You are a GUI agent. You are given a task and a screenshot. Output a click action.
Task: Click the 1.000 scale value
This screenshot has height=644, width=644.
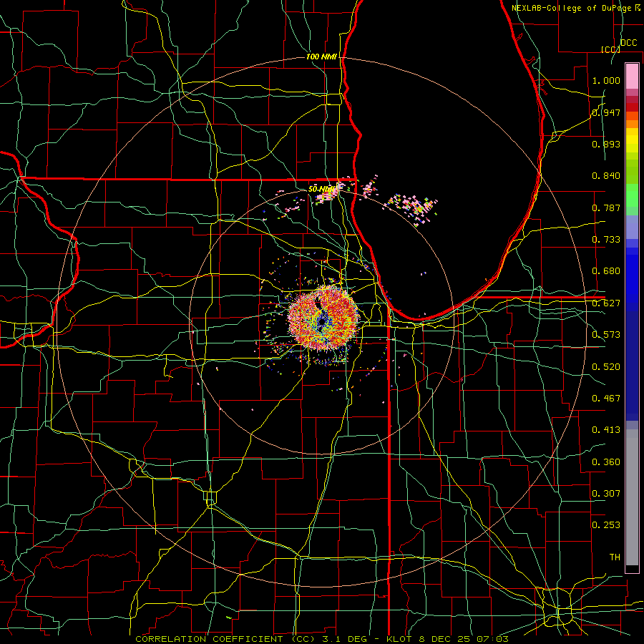point(606,80)
